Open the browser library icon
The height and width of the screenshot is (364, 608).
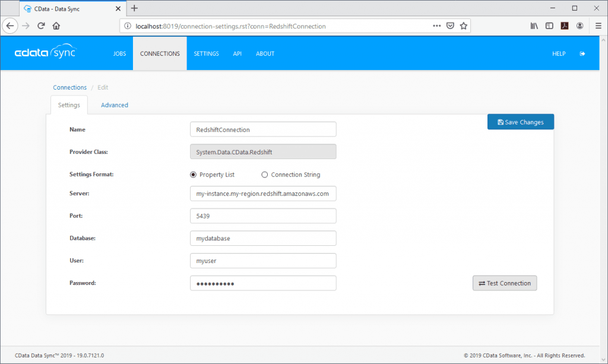tap(534, 26)
